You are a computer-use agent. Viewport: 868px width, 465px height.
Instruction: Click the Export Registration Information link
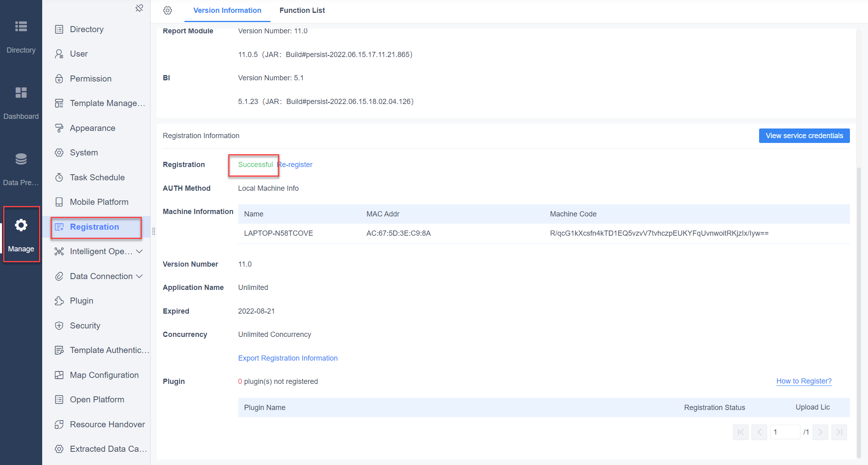point(288,358)
